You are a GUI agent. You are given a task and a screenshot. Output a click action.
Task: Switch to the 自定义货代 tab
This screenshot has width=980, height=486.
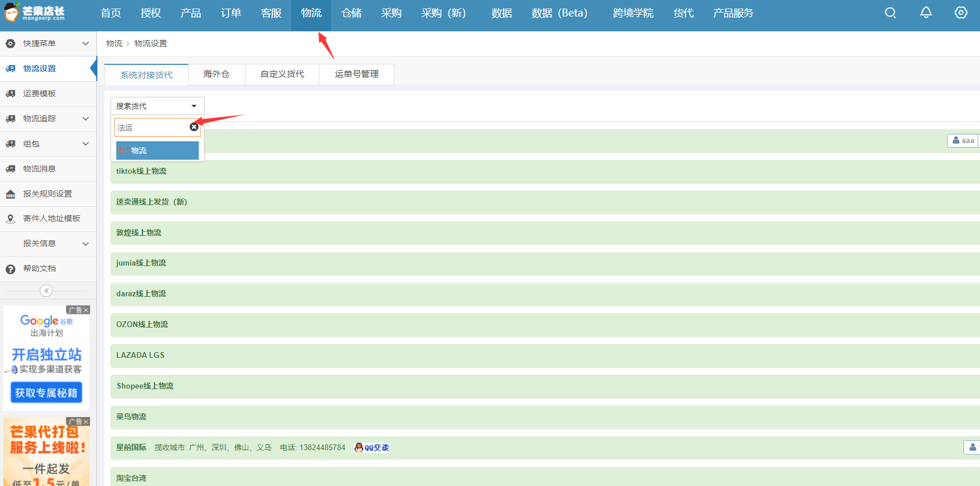tap(282, 74)
